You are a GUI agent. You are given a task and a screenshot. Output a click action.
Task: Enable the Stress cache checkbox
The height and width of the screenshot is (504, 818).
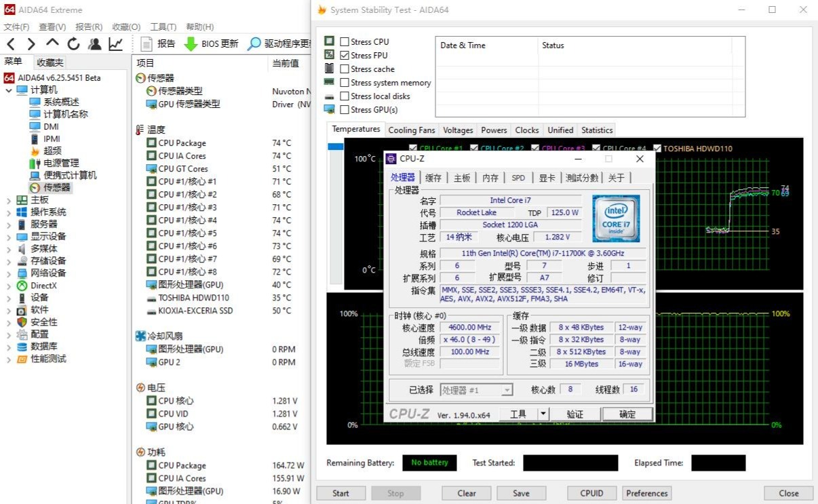345,69
